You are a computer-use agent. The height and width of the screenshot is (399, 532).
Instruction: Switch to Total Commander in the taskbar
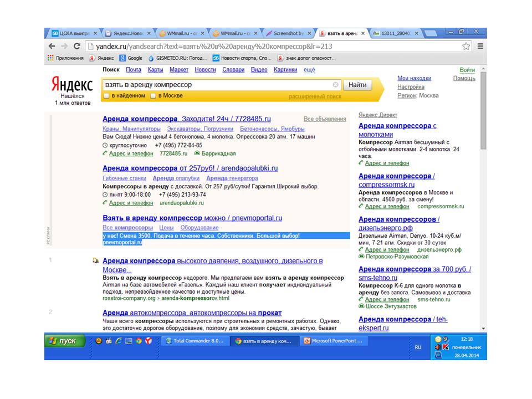pyautogui.click(x=195, y=341)
